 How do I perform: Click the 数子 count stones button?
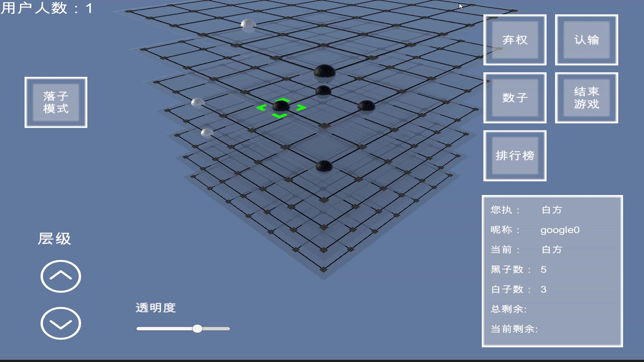[x=515, y=98]
